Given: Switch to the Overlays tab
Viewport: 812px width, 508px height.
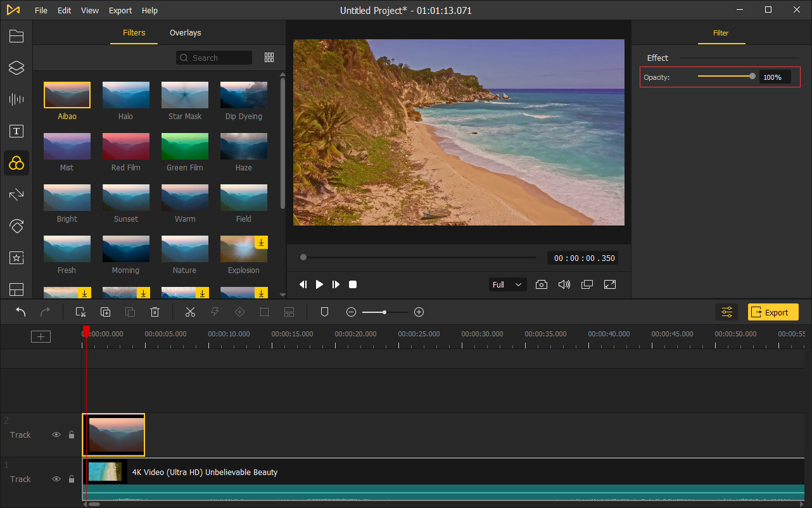Looking at the screenshot, I should (185, 32).
